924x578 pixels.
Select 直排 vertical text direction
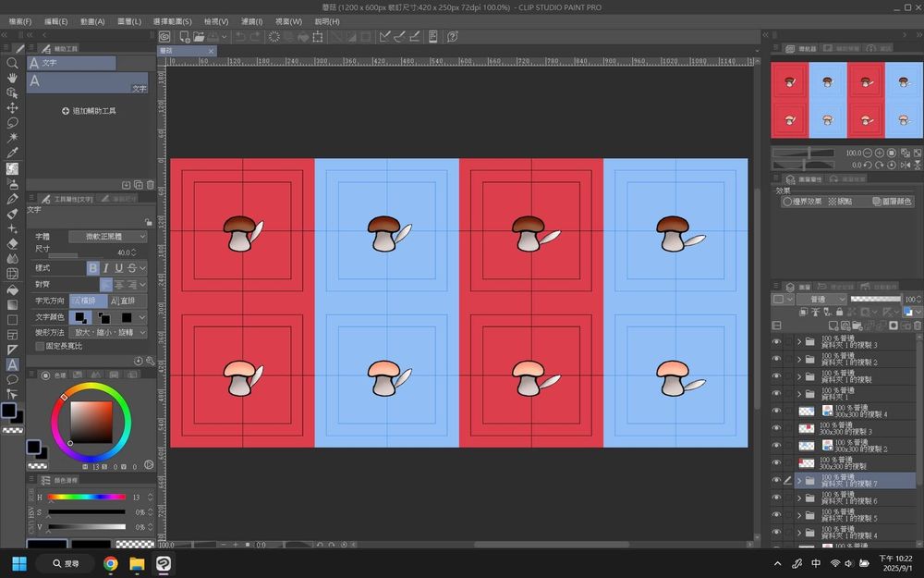[123, 301]
